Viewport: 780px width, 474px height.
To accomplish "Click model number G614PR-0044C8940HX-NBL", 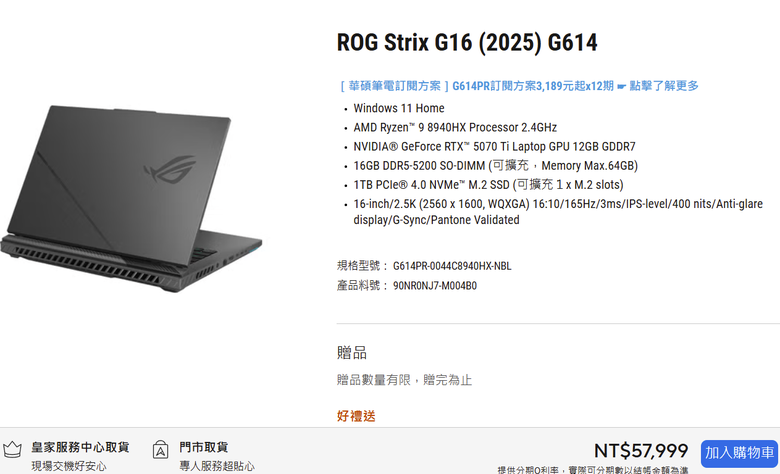I will click(452, 266).
